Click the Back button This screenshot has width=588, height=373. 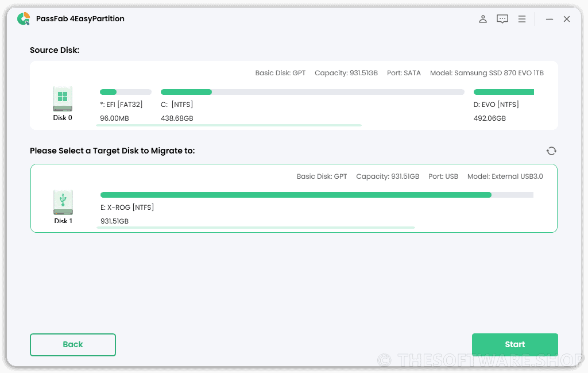click(73, 344)
